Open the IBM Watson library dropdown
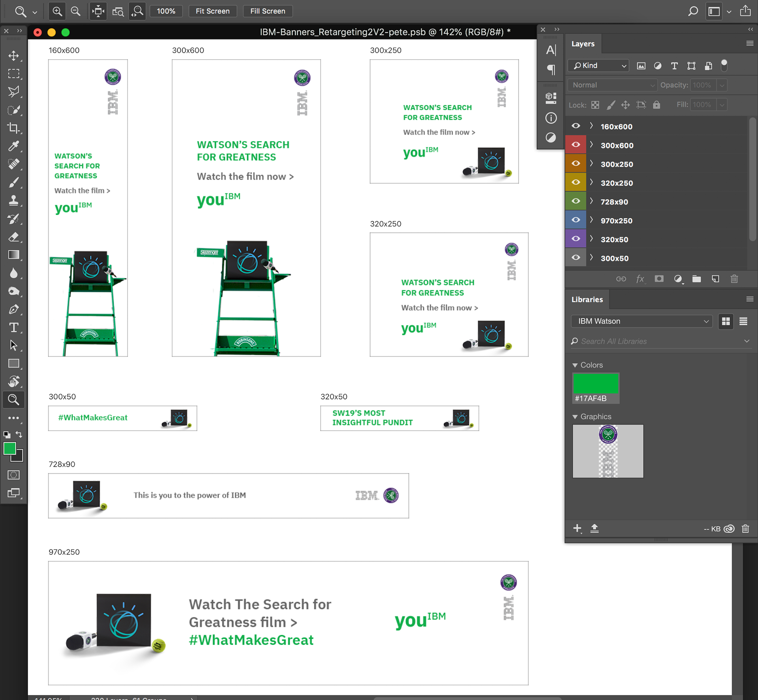 click(642, 321)
